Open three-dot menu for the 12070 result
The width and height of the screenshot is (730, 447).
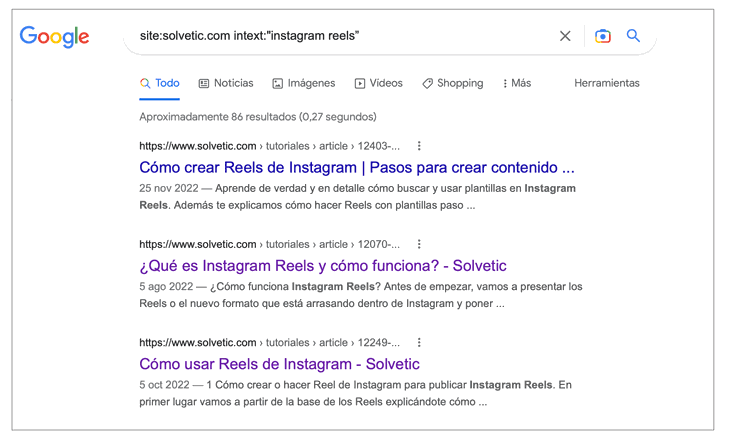[419, 244]
